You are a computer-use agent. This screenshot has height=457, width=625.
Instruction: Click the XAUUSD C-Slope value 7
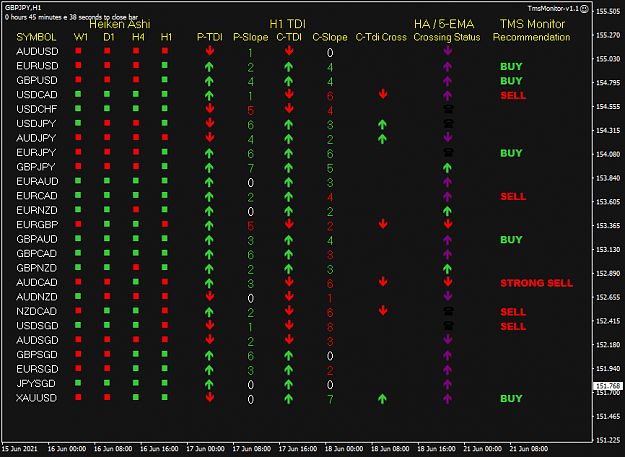(x=330, y=399)
